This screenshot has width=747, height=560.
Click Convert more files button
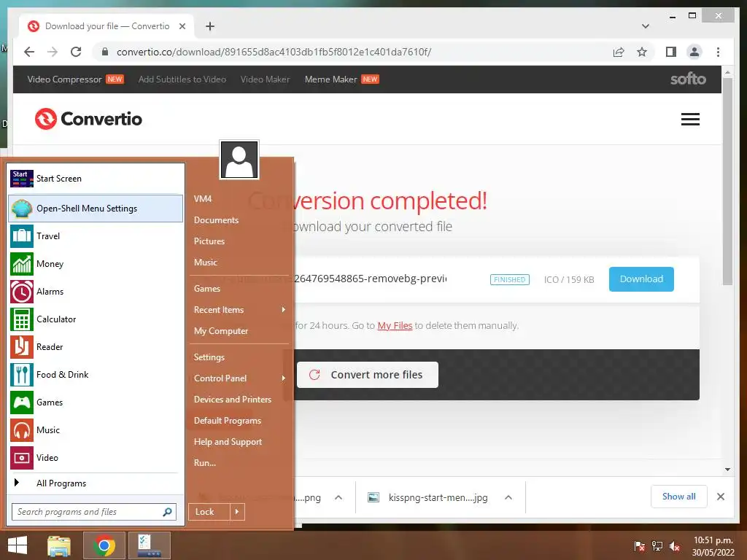[x=368, y=375]
